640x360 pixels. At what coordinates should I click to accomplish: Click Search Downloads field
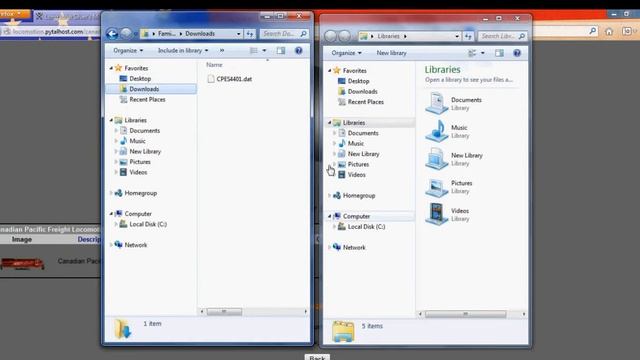point(284,34)
